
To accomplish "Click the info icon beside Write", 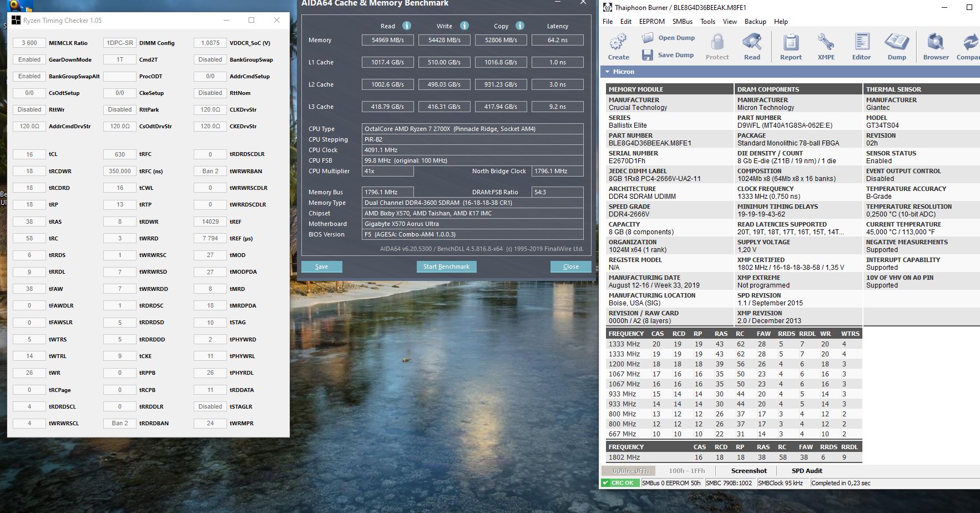I will pos(464,26).
